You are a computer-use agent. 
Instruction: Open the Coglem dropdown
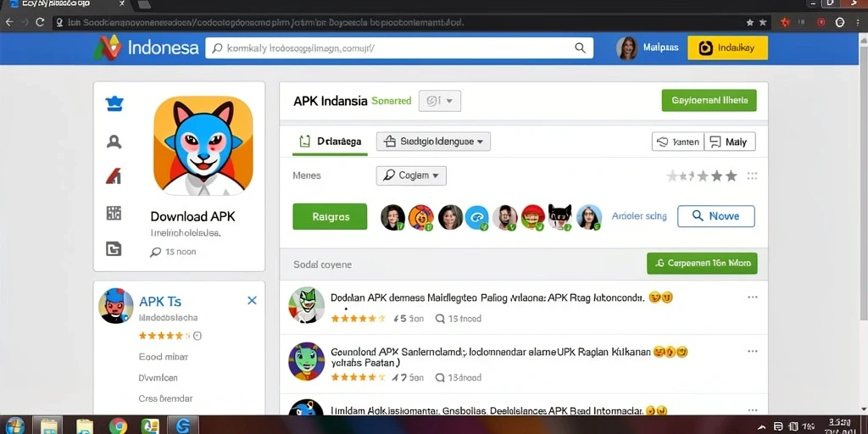coord(411,175)
